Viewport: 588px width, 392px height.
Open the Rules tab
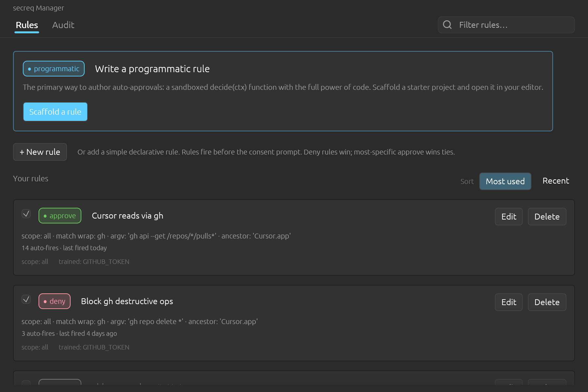point(27,25)
